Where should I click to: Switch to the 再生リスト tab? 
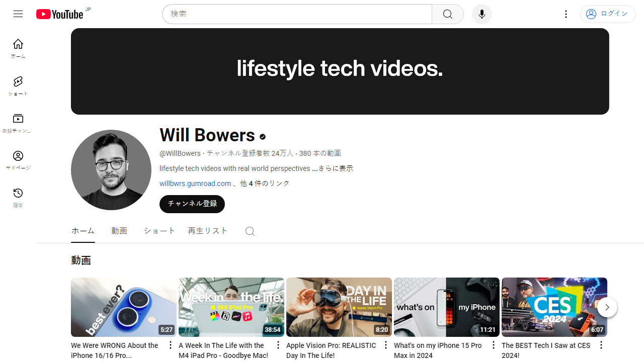208,231
